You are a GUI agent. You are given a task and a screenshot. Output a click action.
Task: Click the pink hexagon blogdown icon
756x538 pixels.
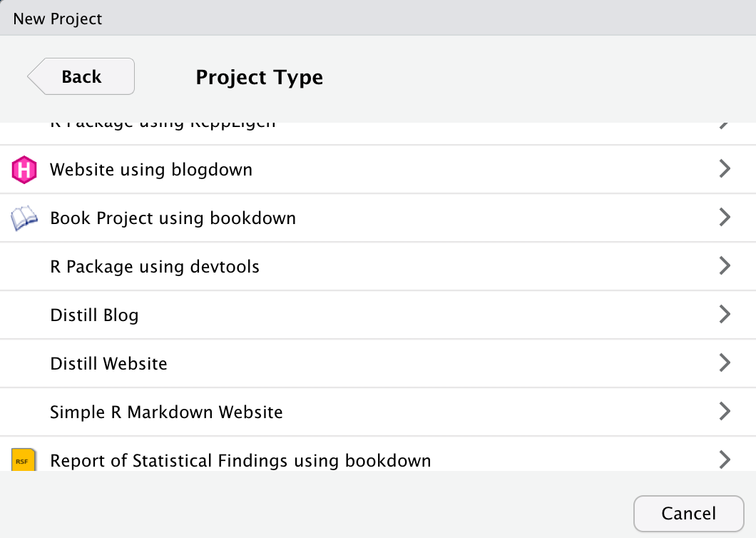pos(24,170)
